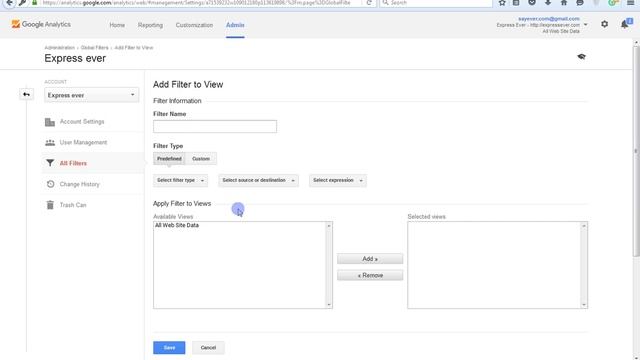
Task: Click the back arrow beside Account
Action: pyautogui.click(x=27, y=94)
